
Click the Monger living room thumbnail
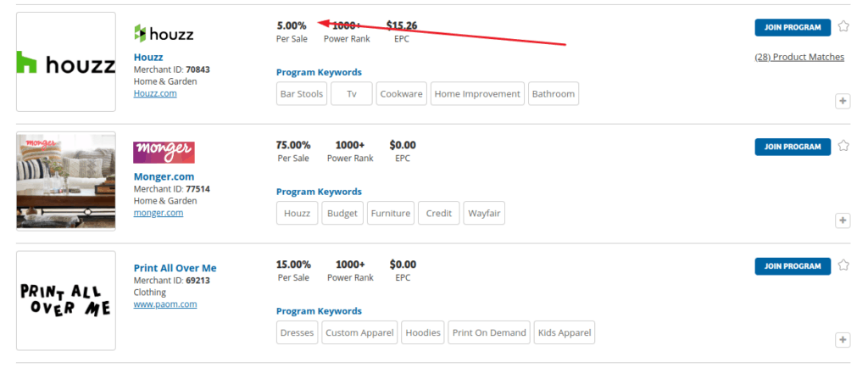tap(66, 181)
